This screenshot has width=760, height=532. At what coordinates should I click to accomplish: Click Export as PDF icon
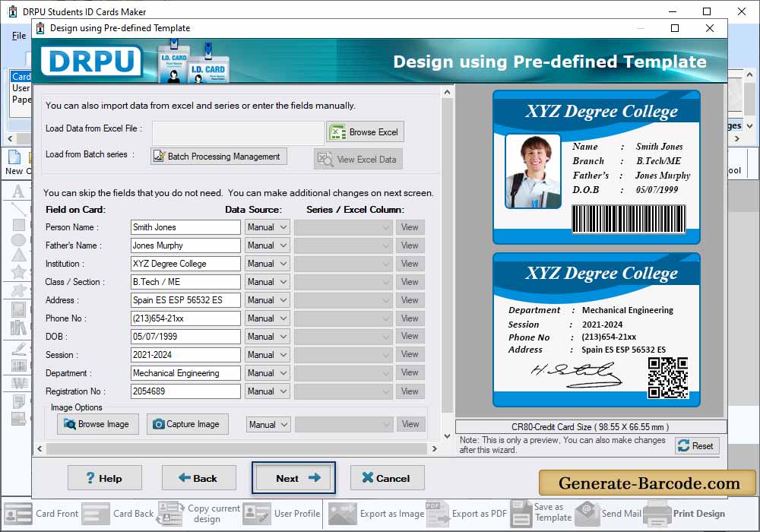tap(438, 514)
